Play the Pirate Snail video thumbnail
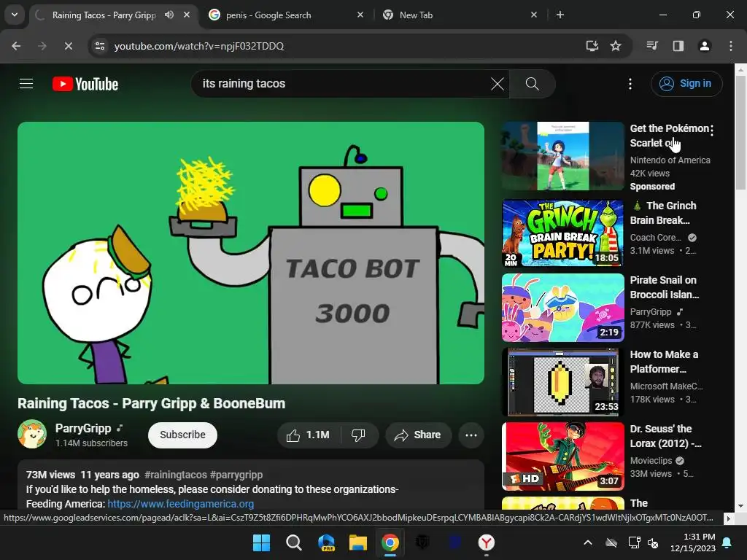747x560 pixels. pyautogui.click(x=563, y=308)
